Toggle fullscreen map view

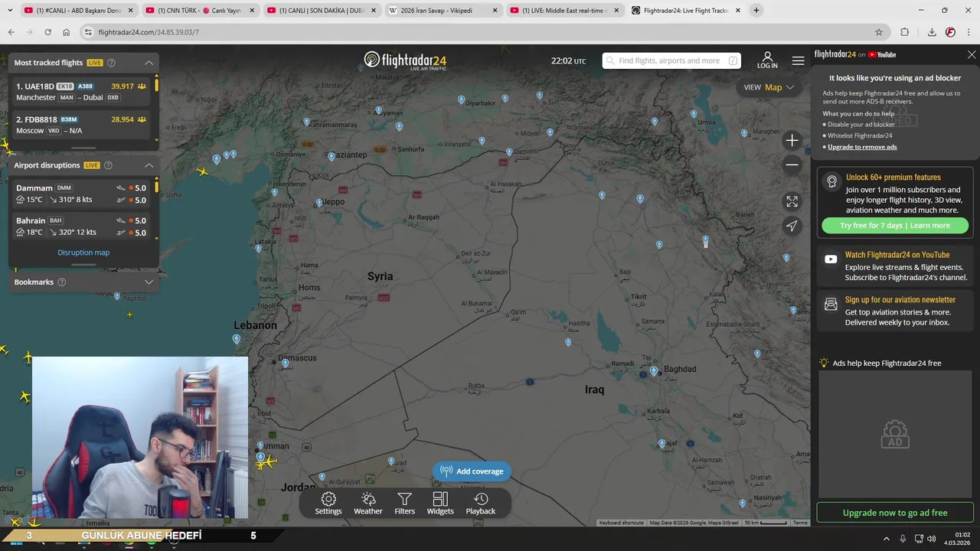792,201
